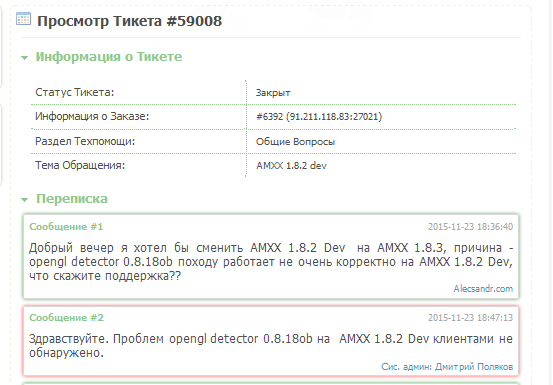Screen dimensions: 553x385
Task: Click the Общие Вопросы section value
Action: (x=295, y=142)
